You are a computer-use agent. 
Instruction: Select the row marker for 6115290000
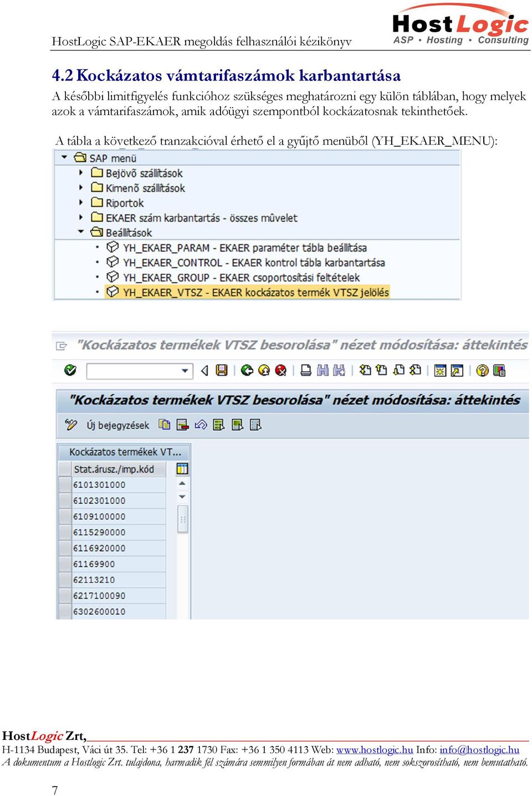[65, 532]
